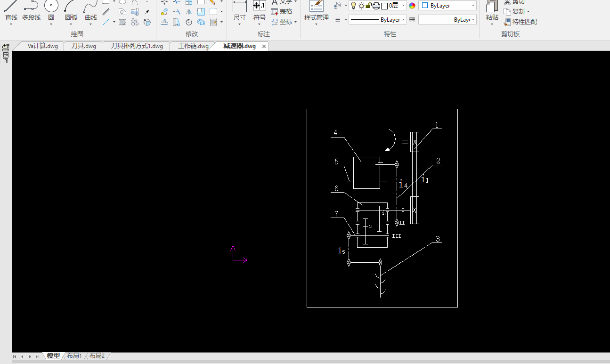610x364 pixels.
Task: Click the last layout tab navigation arrow
Action: point(37,356)
